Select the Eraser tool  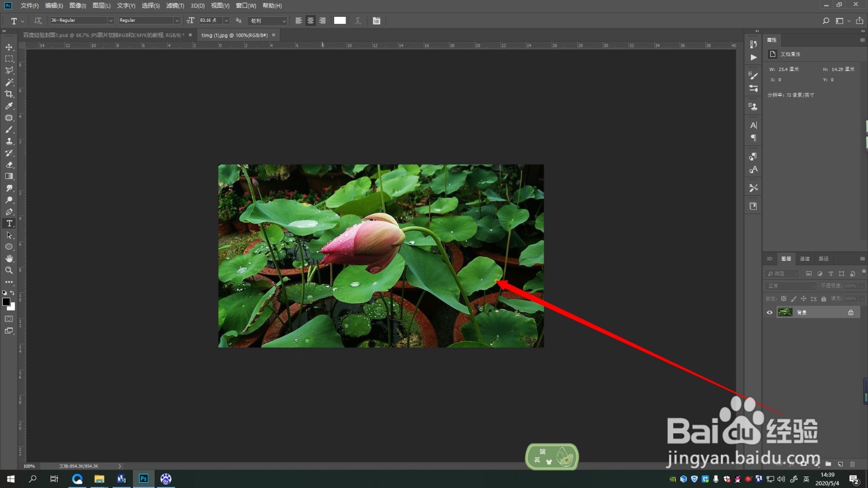[9, 164]
